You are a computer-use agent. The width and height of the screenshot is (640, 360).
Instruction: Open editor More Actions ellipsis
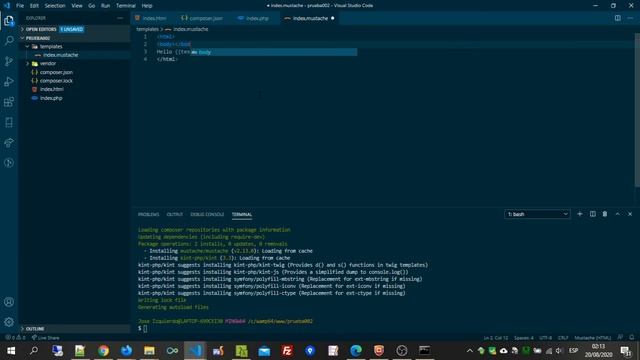pyautogui.click(x=630, y=18)
